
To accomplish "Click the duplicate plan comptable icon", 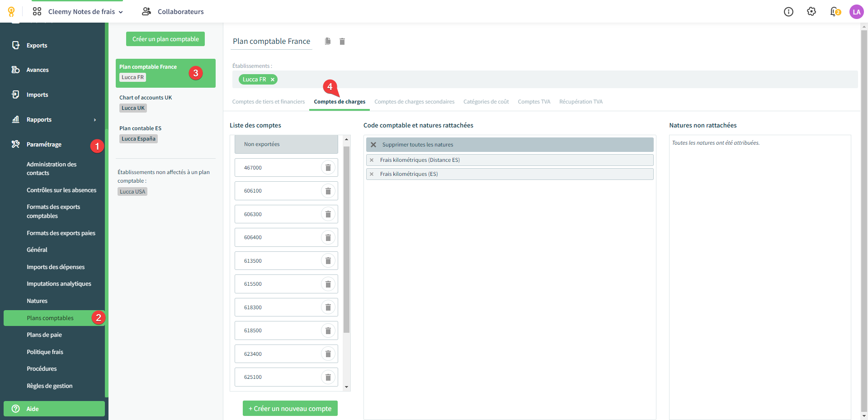I will pyautogui.click(x=328, y=41).
